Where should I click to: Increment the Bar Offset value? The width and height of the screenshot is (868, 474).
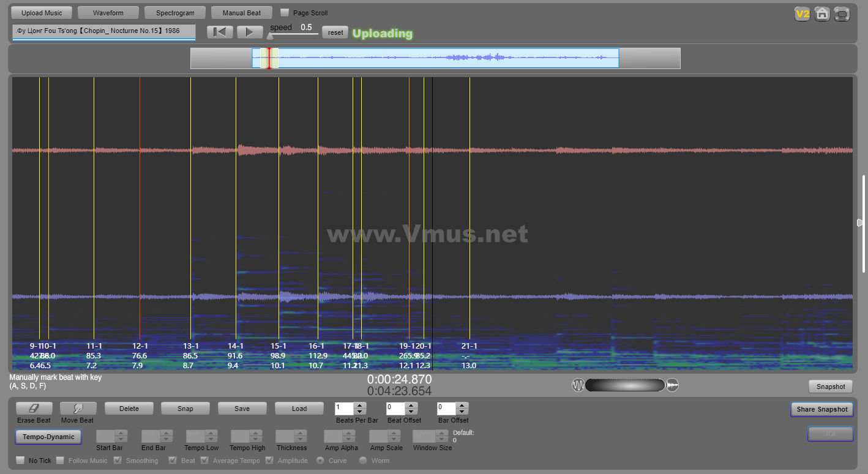tap(462, 405)
